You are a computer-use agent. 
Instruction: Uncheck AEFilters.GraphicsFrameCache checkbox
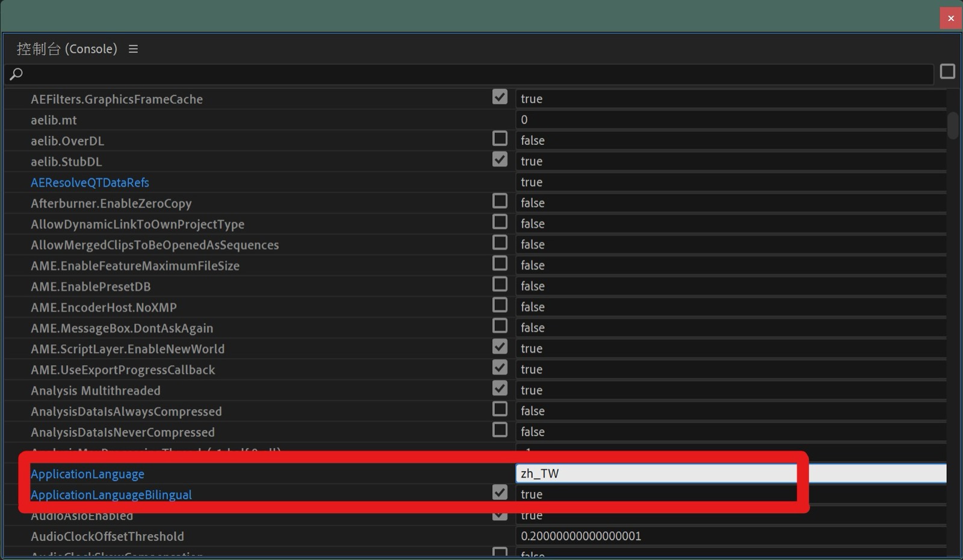click(500, 97)
